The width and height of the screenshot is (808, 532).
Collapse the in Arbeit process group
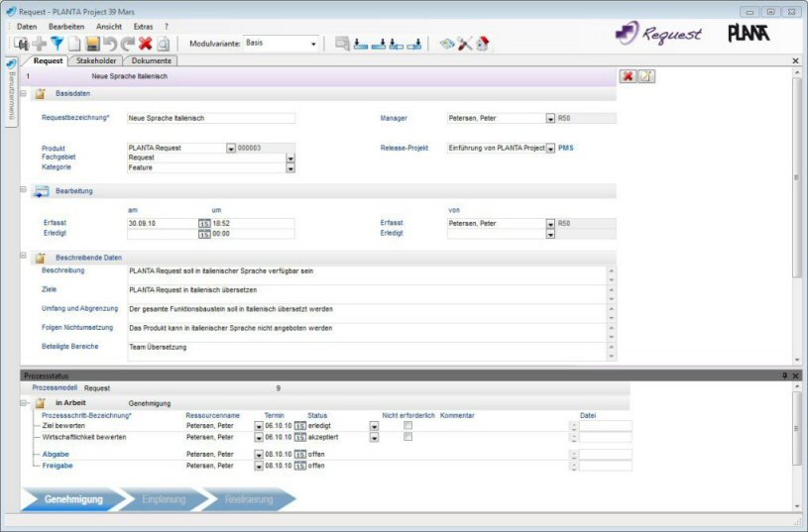23,403
